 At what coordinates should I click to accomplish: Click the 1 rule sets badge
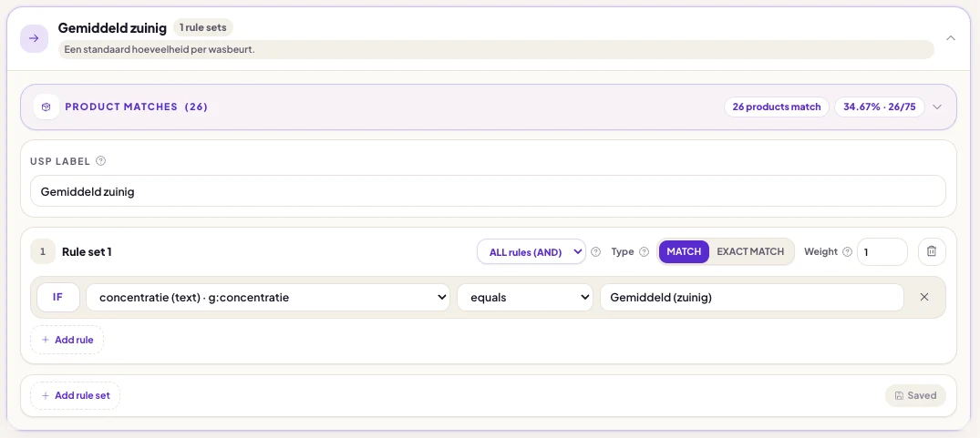[x=203, y=27]
